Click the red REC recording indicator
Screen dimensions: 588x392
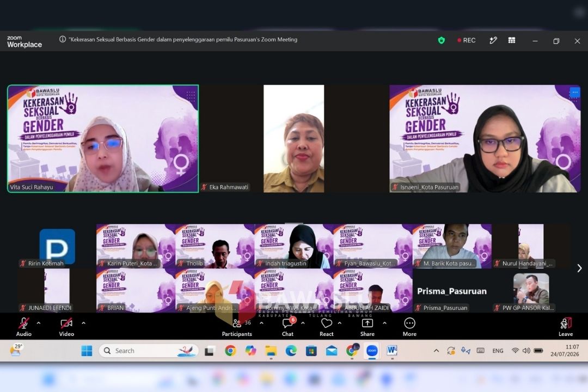466,40
